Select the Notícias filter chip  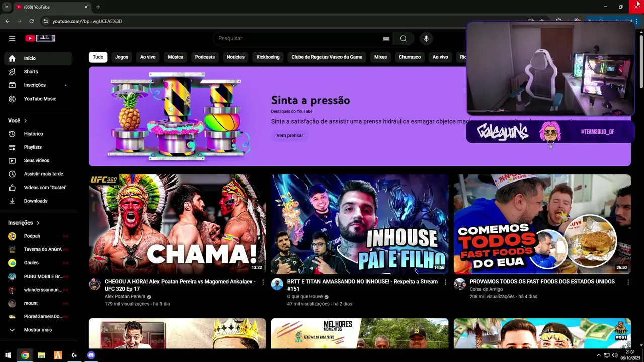235,57
